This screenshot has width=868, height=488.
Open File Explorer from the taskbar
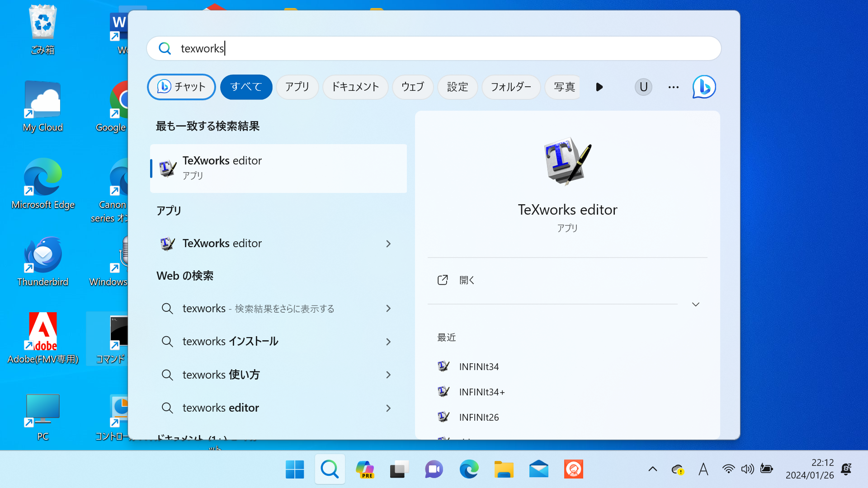[504, 469]
